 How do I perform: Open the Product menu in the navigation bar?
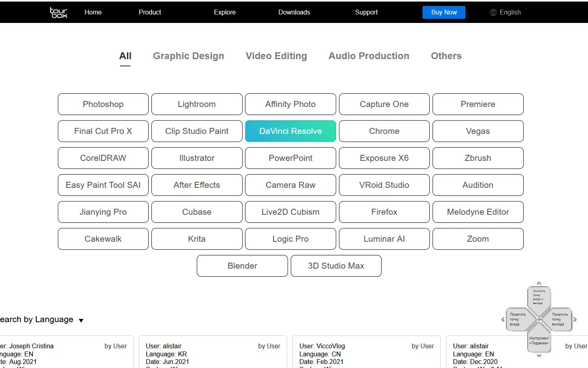tap(150, 12)
